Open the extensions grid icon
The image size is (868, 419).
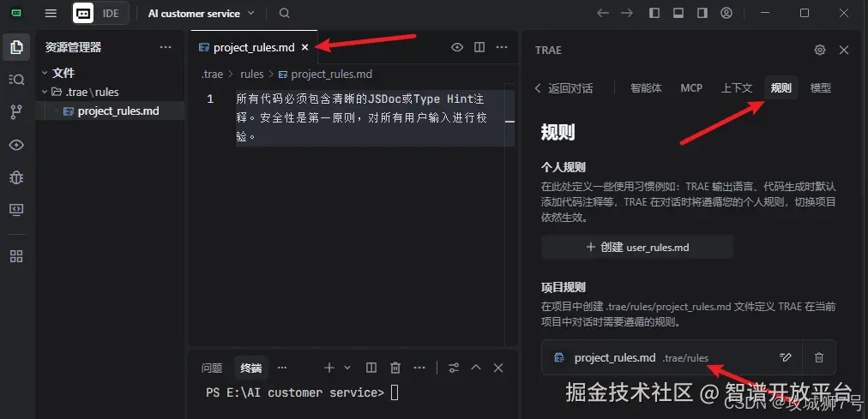16,256
